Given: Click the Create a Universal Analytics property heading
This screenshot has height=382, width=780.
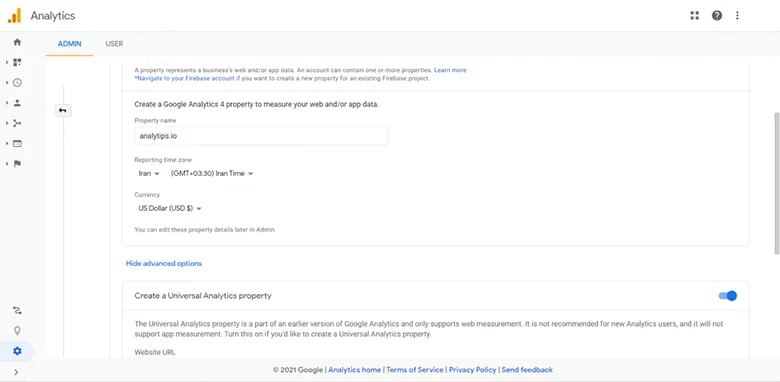Looking at the screenshot, I should click(203, 295).
